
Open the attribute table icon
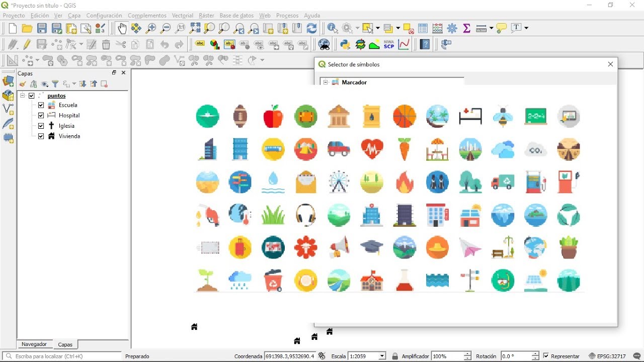click(x=423, y=29)
